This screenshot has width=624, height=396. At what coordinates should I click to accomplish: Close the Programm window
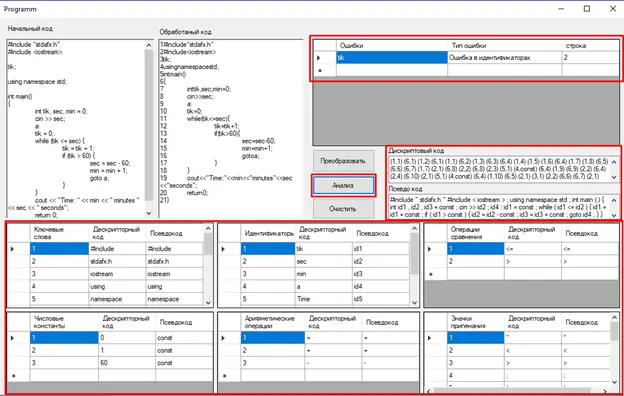pos(613,9)
